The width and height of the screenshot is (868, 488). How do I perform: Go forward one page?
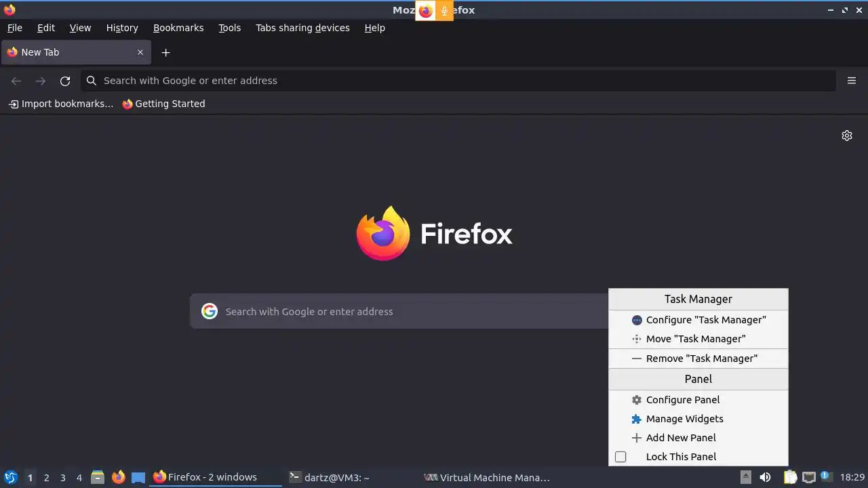click(x=41, y=81)
